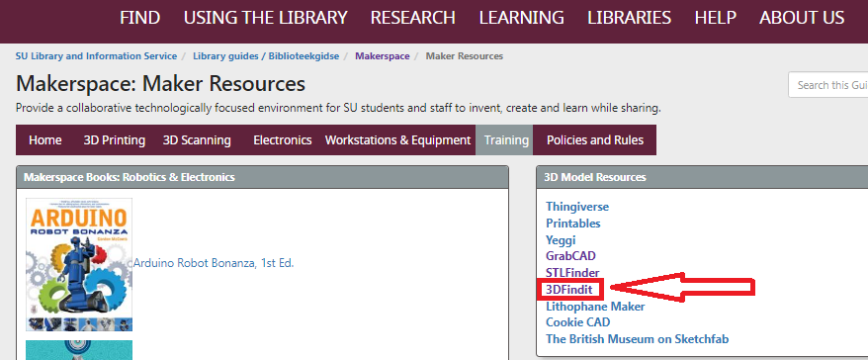
Task: Open the Yeggi link
Action: (561, 239)
